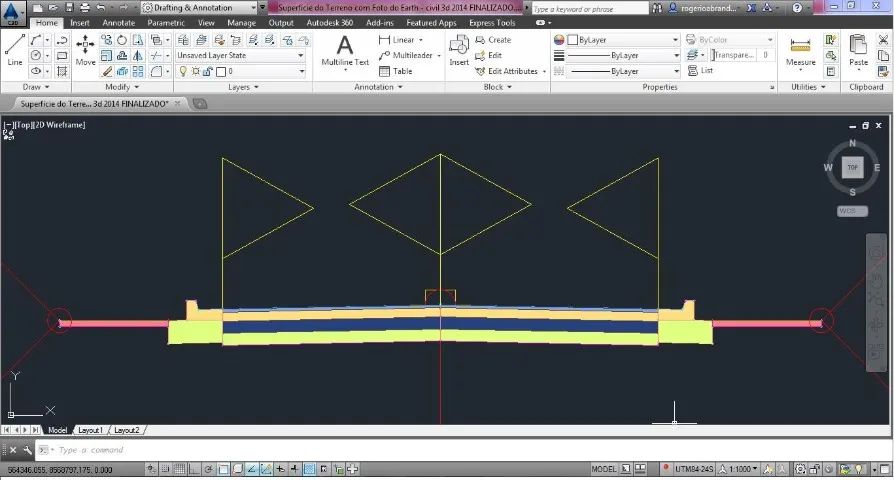Expand the Annotation panel
894x480 pixels.
(x=379, y=87)
